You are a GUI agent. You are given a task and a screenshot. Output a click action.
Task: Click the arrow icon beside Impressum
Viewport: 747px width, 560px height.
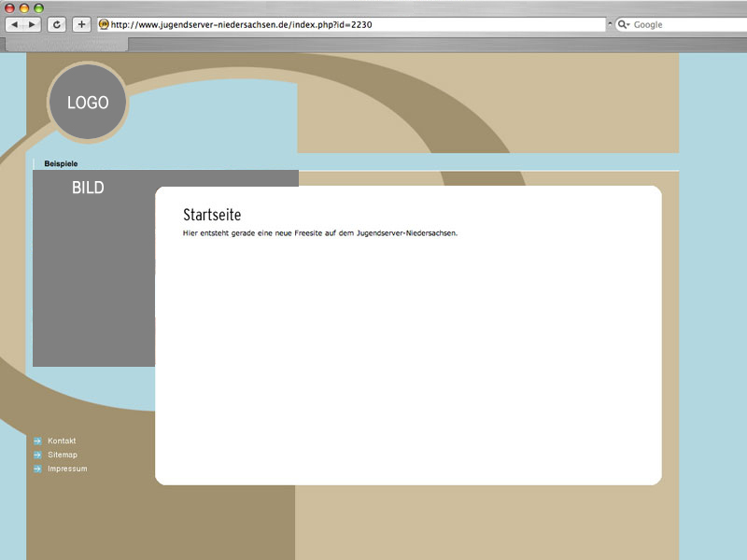pos(37,469)
